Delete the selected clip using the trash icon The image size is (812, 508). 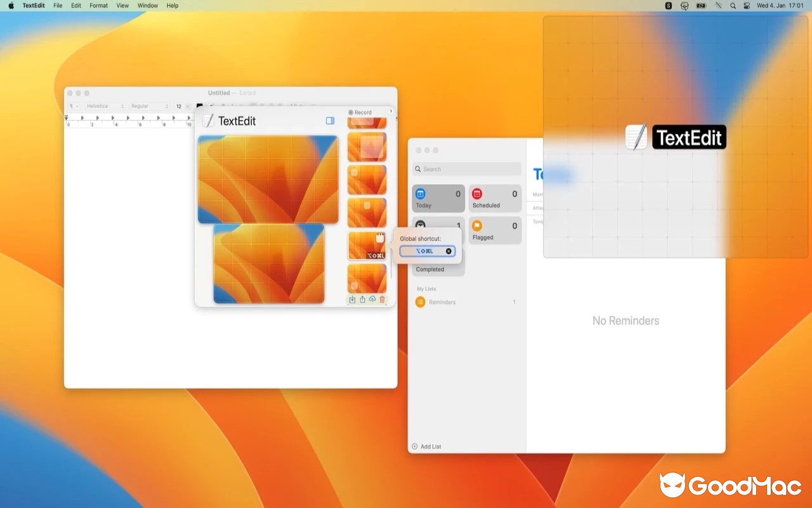click(x=382, y=299)
